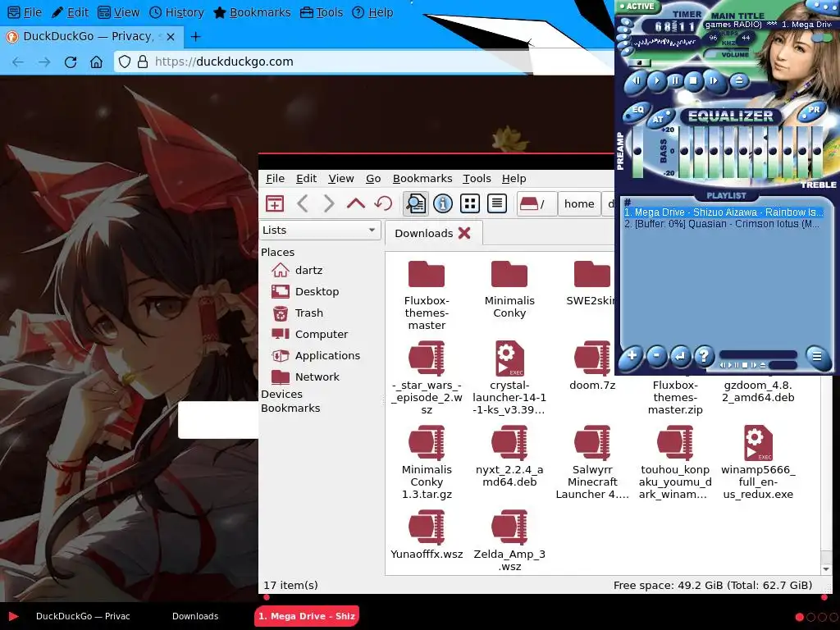Go back in Firefox toolbar
This screenshot has height=630, width=840.
pyautogui.click(x=18, y=62)
